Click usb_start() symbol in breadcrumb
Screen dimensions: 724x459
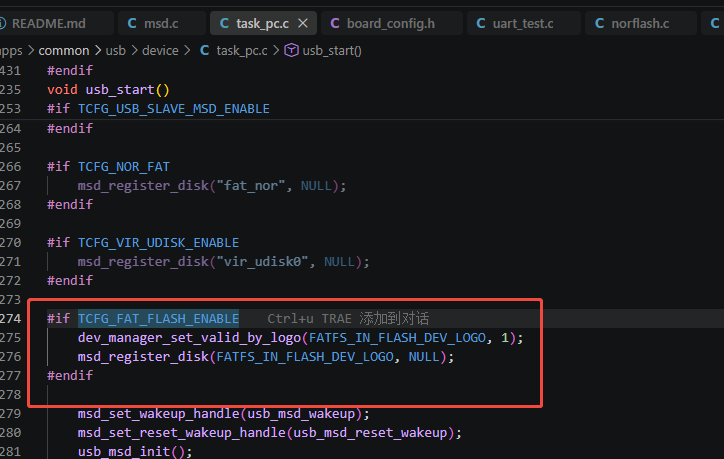[x=332, y=50]
